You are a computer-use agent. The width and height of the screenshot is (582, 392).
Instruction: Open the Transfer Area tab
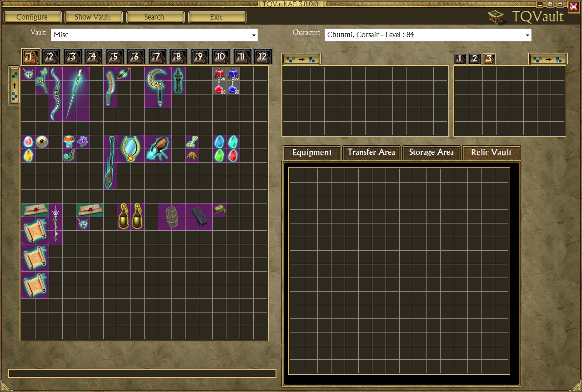click(371, 153)
